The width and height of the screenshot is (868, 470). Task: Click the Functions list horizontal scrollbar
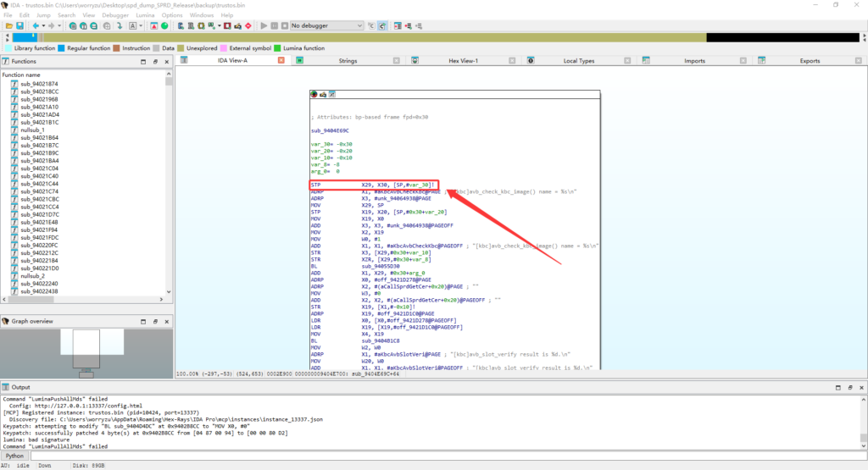83,299
